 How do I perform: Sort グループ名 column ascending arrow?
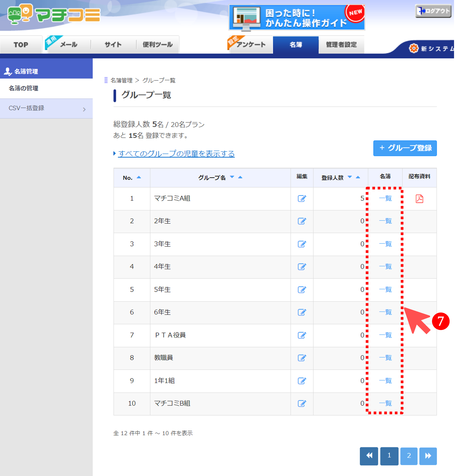tap(240, 177)
